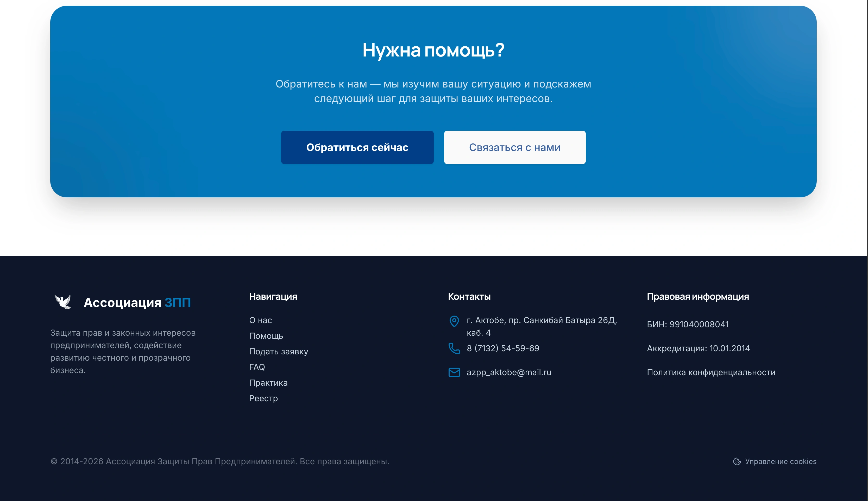Viewport: 868px width, 501px height.
Task: Go to the Помощь footer link
Action: (x=266, y=336)
